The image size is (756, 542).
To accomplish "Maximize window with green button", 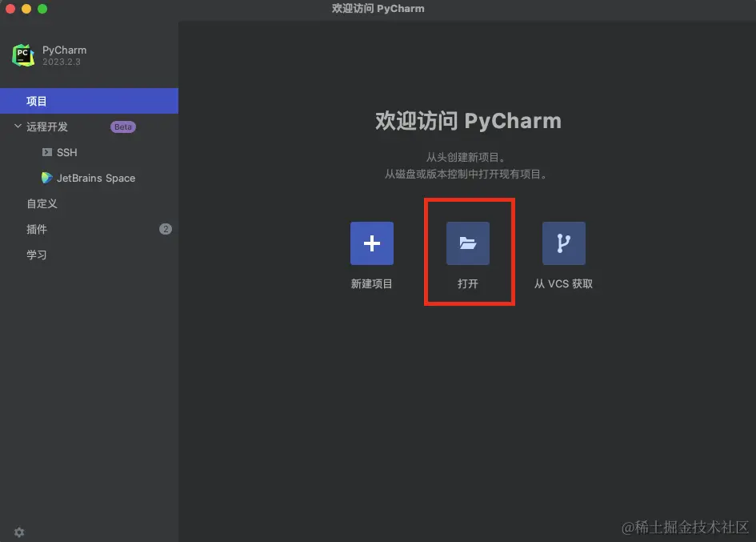I will click(x=42, y=9).
